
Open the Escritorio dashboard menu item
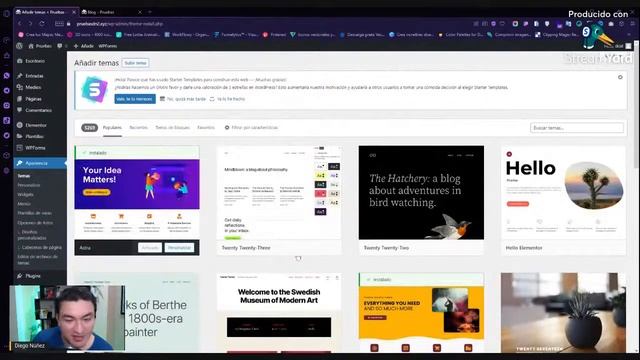(x=35, y=61)
